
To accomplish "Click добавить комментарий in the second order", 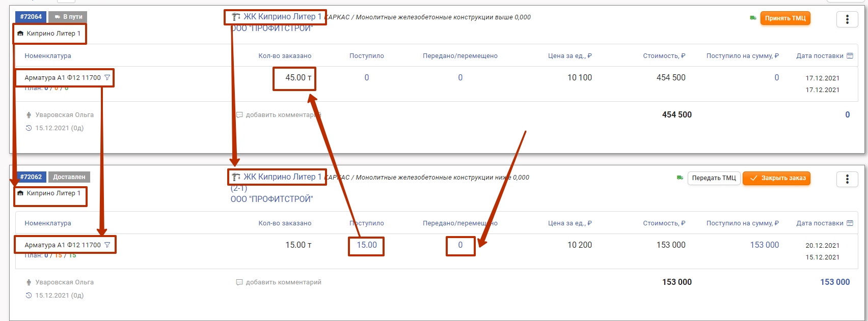I will (x=283, y=282).
